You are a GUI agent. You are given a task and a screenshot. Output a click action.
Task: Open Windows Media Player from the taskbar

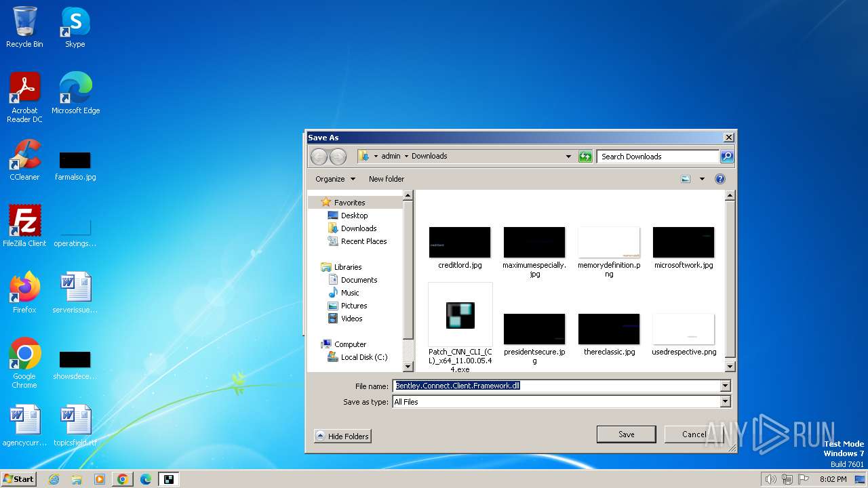(x=100, y=479)
